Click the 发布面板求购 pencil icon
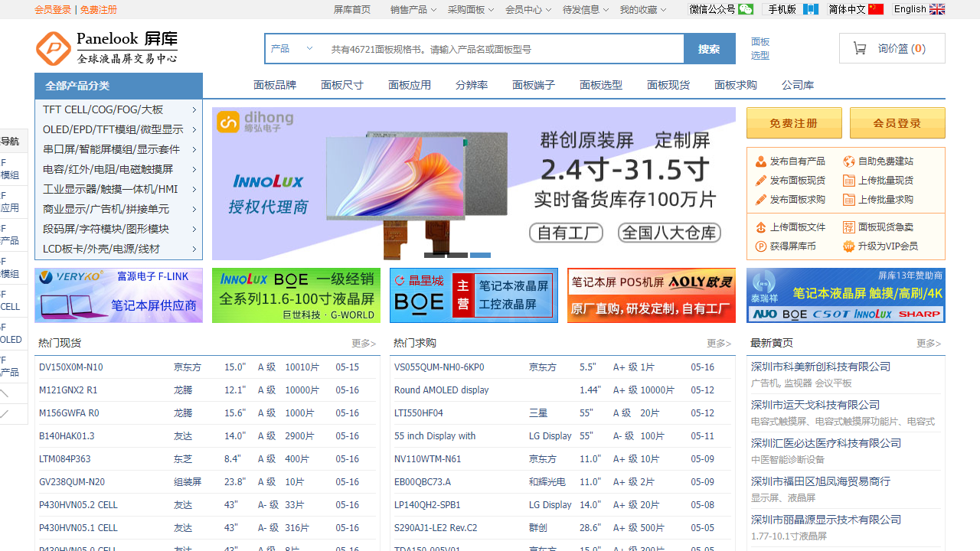Image resolution: width=980 pixels, height=551 pixels. coord(761,200)
